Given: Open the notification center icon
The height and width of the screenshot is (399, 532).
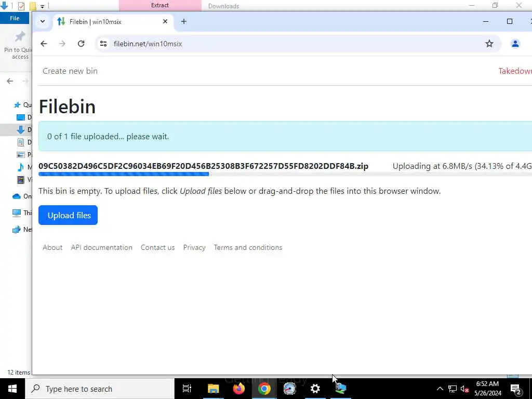Looking at the screenshot, I should [516, 389].
